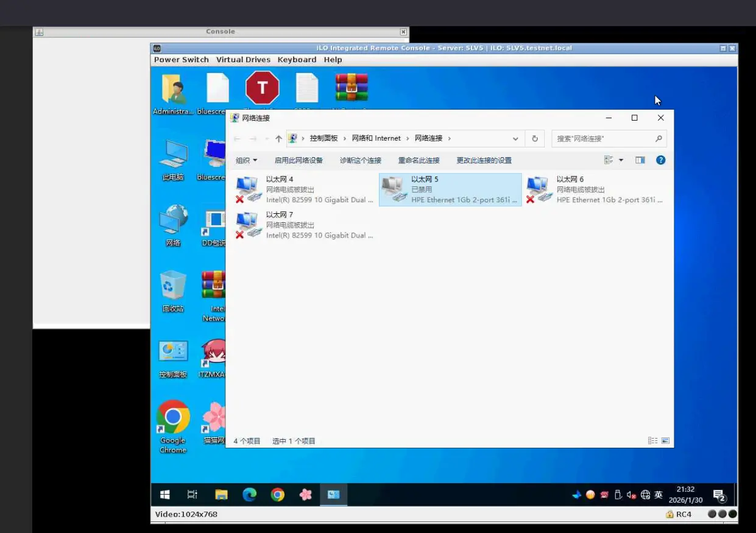The image size is (756, 533).
Task: Click the refresh button beside address bar
Action: 535,138
